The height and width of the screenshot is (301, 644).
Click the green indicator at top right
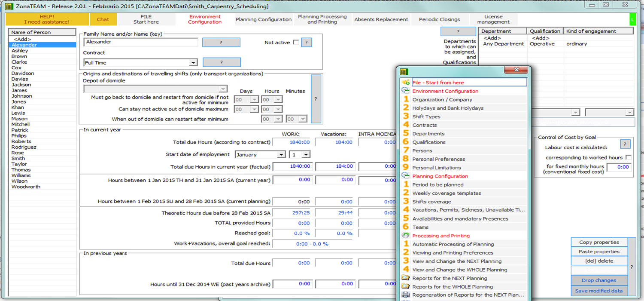pyautogui.click(x=632, y=19)
